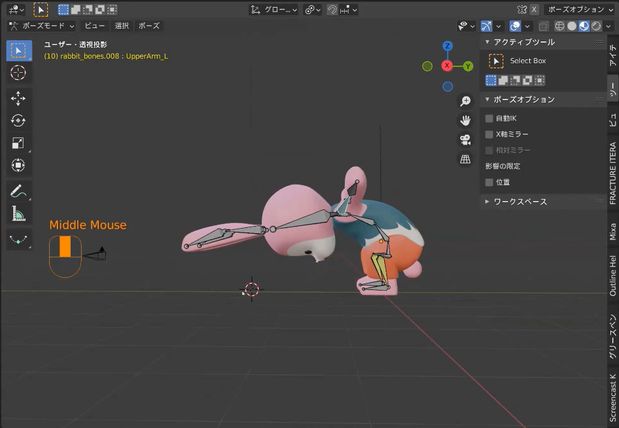Collapse the アクティブツール panel

coord(544,42)
